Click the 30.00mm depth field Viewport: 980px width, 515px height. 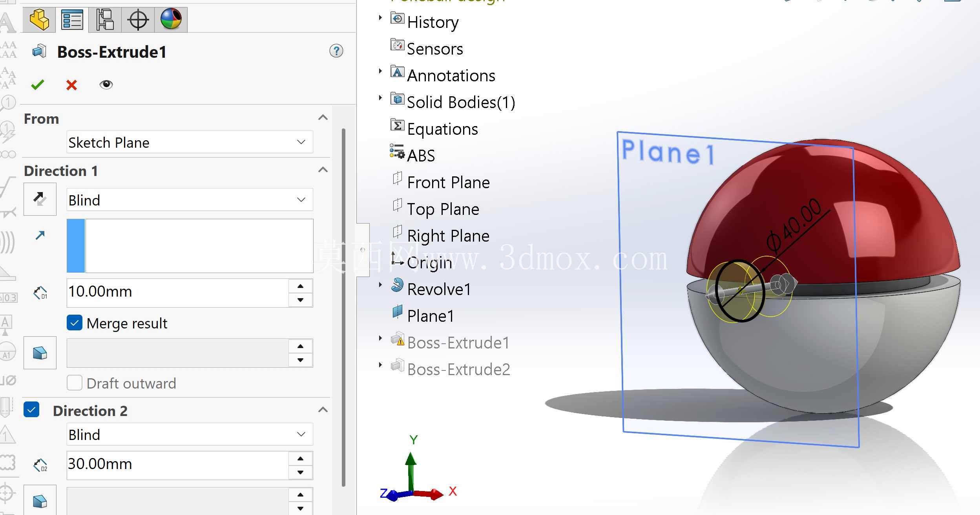(x=177, y=465)
